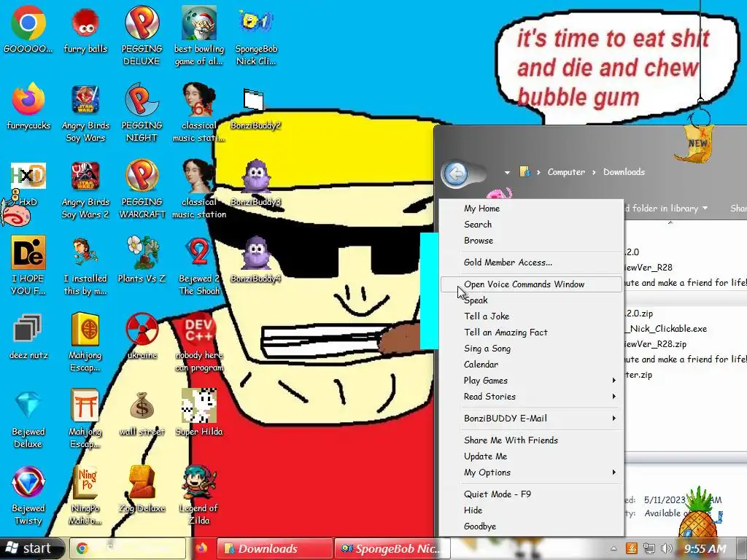The height and width of the screenshot is (560, 747).
Task: Open the De icon labeled I HOPE YOU F...
Action: [x=28, y=265]
